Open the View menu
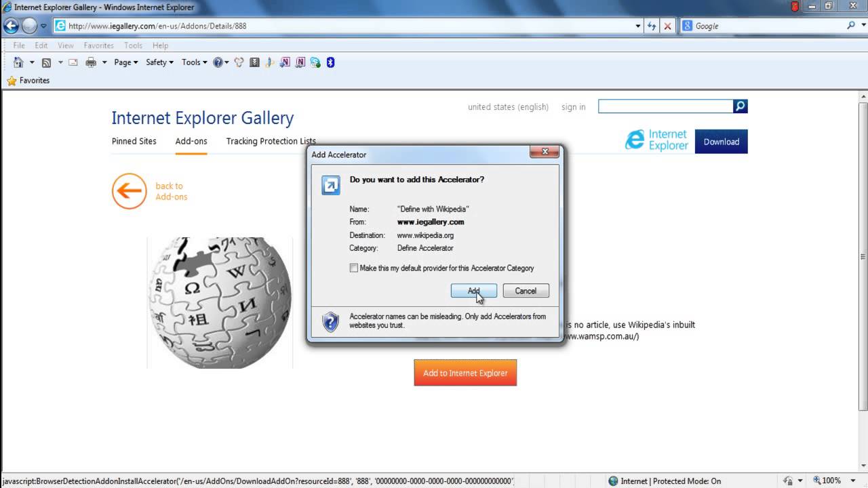Viewport: 868px width, 488px height. (66, 45)
